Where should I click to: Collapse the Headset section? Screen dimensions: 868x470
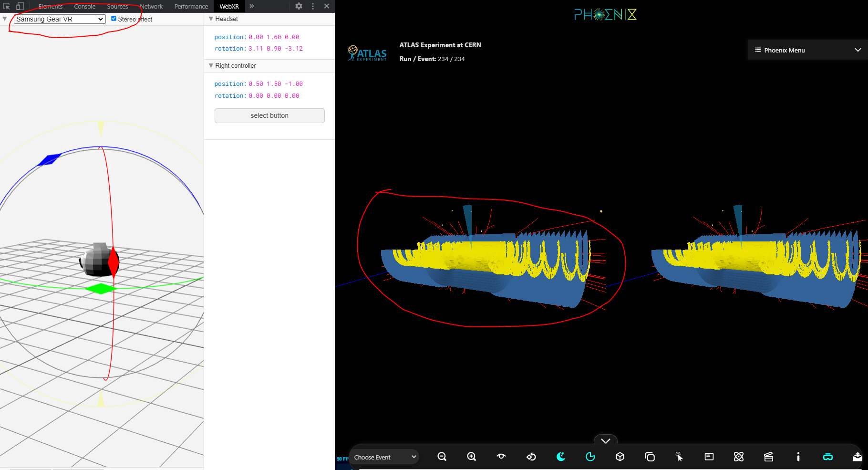coord(211,19)
